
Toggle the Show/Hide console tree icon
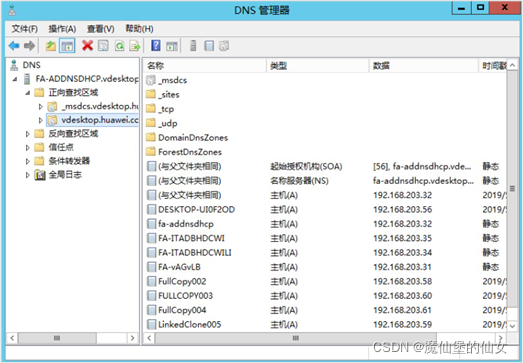click(67, 46)
